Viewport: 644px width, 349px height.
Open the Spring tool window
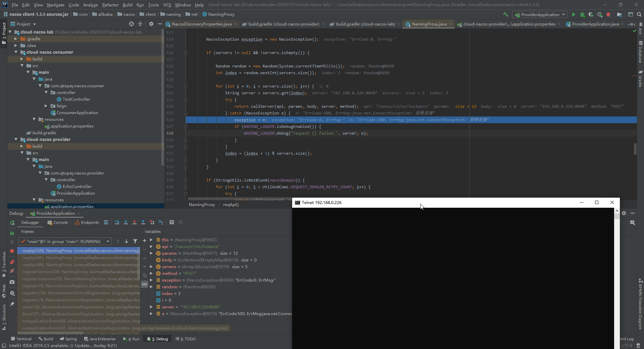68,339
